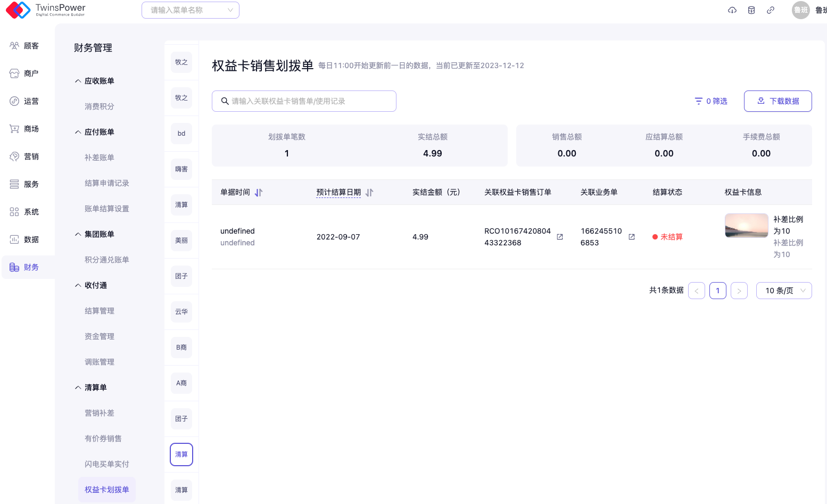
Task: Open the 0 筛选 filter panel
Action: click(x=711, y=101)
